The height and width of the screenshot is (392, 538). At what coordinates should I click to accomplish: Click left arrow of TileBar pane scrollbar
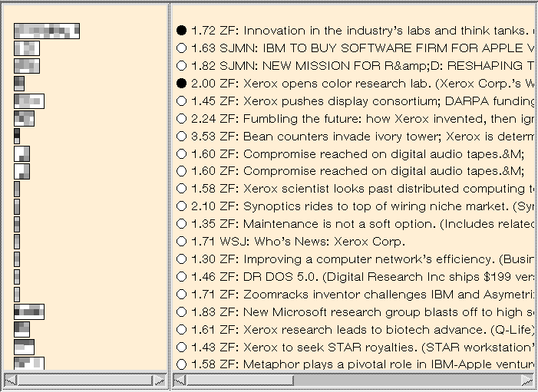[9, 380]
